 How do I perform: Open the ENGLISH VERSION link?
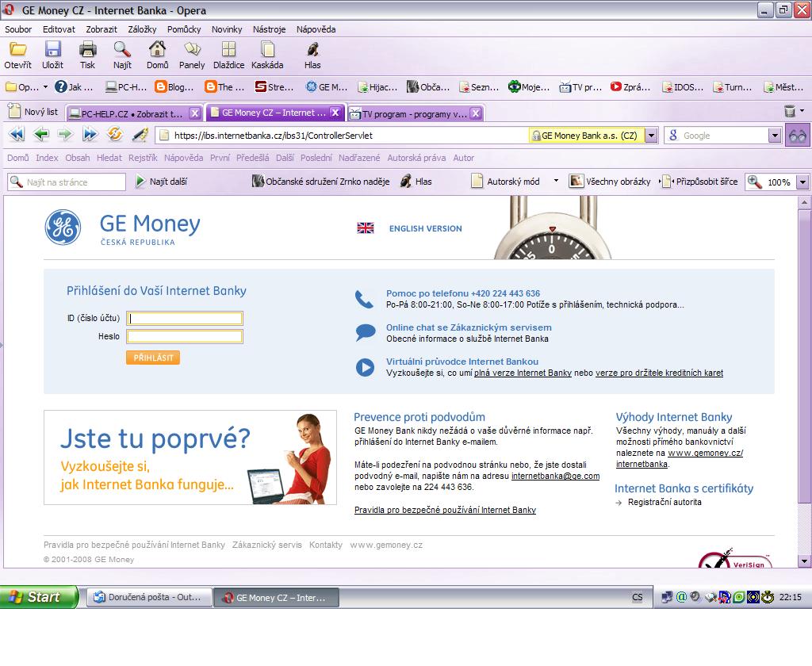(425, 228)
